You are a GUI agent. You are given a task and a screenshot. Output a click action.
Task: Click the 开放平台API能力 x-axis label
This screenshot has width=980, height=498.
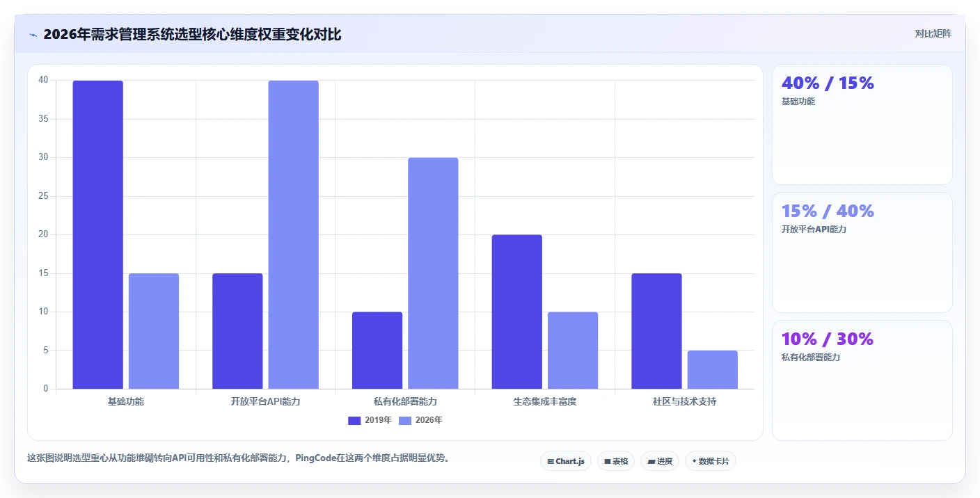[266, 401]
